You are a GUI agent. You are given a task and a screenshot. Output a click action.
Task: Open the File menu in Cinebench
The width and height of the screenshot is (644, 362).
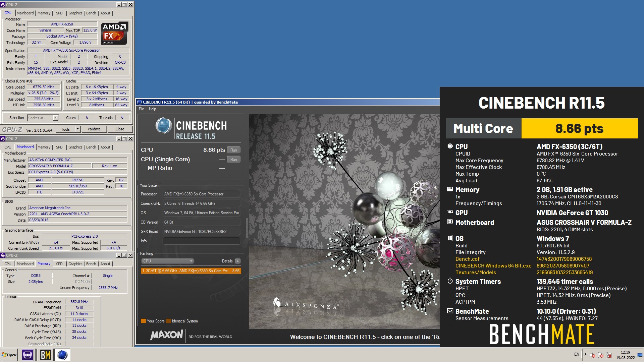142,109
